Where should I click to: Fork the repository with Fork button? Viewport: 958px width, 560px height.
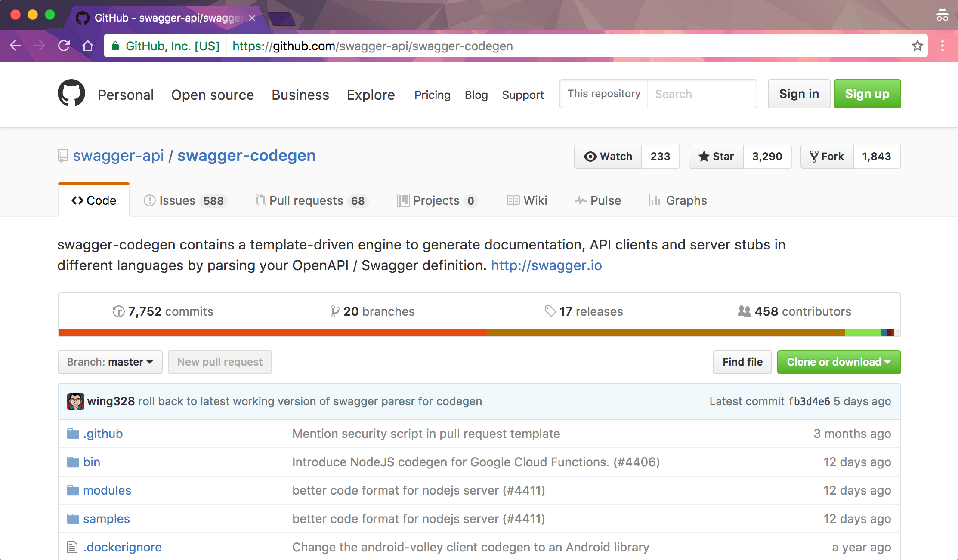(x=827, y=157)
